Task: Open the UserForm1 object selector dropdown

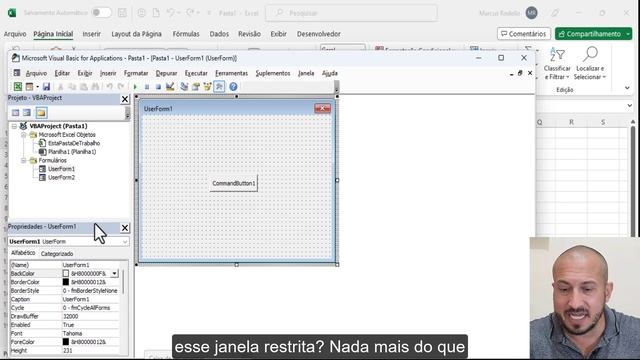Action: [x=124, y=242]
